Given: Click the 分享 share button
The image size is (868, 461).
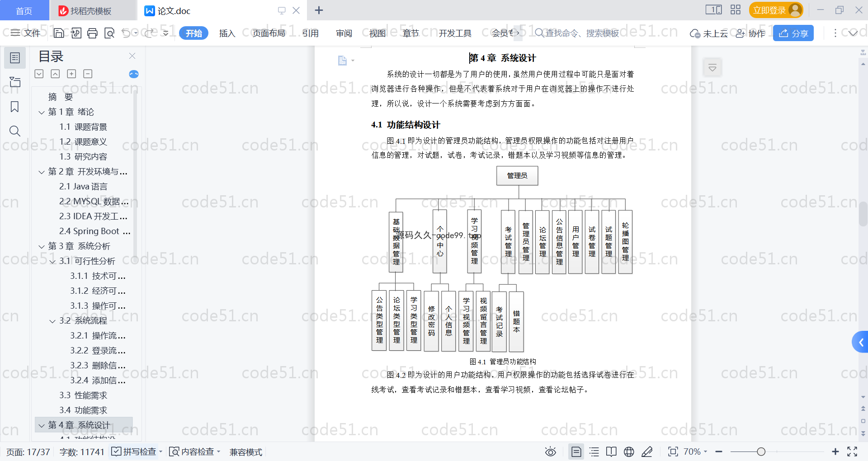Looking at the screenshot, I should pyautogui.click(x=793, y=33).
